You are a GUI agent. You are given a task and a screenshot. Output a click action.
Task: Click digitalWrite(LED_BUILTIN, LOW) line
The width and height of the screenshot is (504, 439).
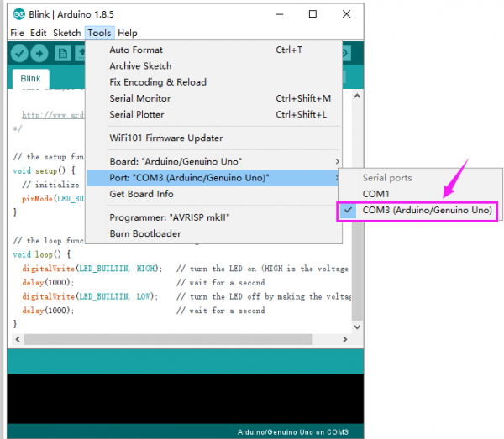90,296
